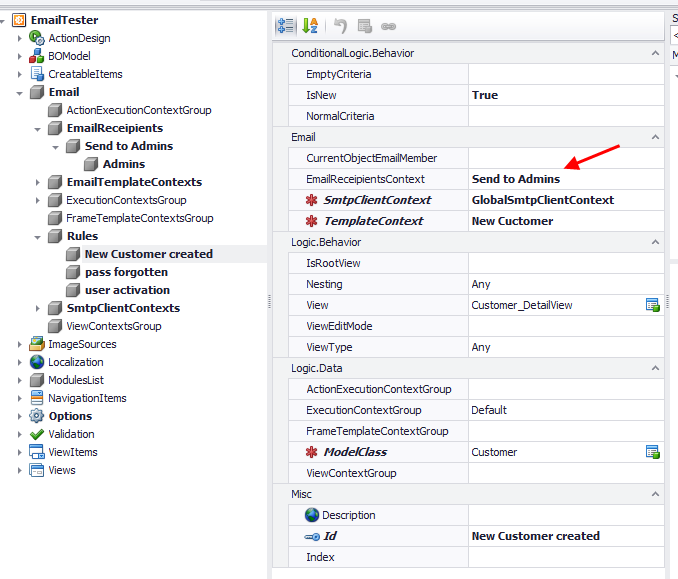Select the FrameTemplateContextsGroup tree node
Screen dimensions: 678x579
click(140, 218)
